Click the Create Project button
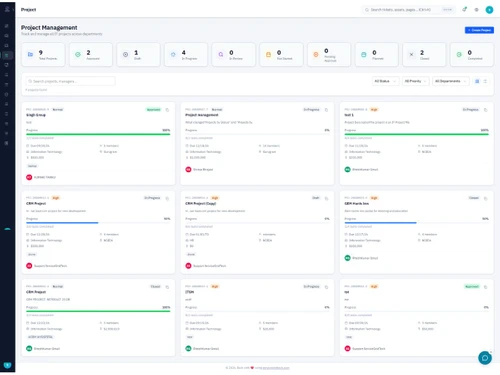 (479, 30)
